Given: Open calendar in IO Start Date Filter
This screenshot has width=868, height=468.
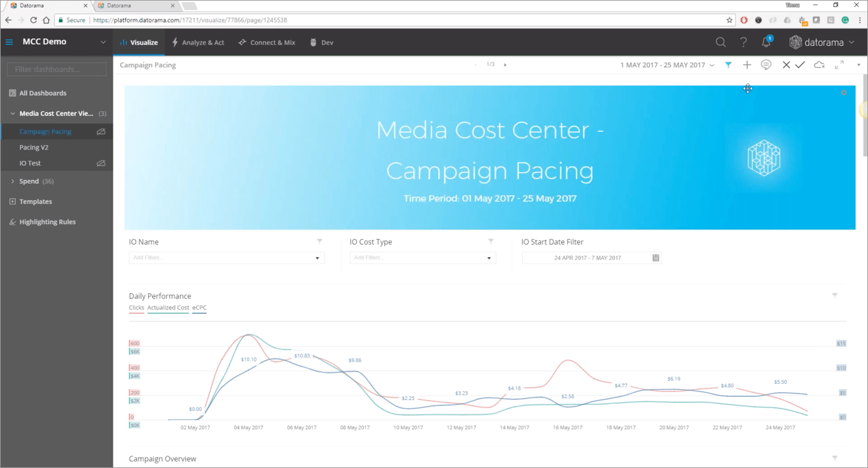Looking at the screenshot, I should point(656,258).
